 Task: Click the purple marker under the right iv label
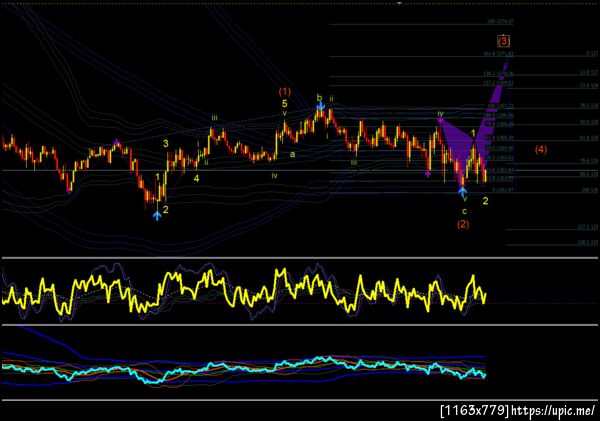point(440,121)
